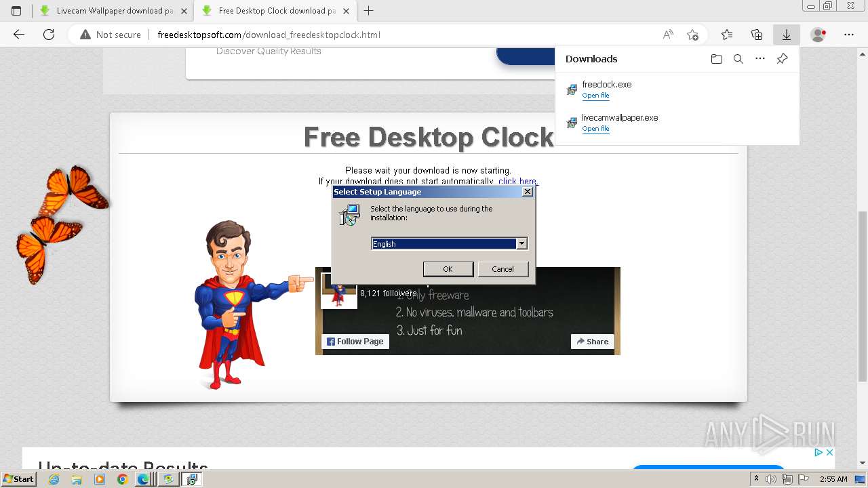This screenshot has height=488, width=868.
Task: Open Microsoft Edge from taskbar
Action: [143, 479]
